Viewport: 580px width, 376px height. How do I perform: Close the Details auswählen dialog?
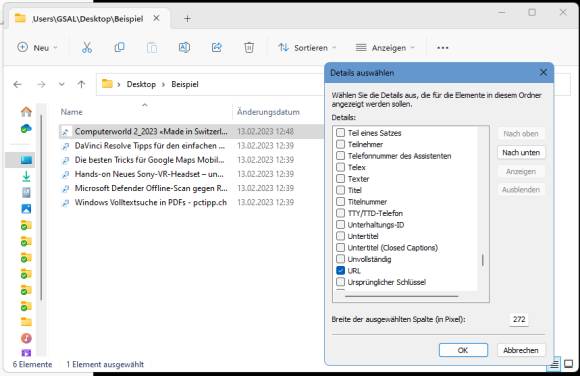(543, 73)
